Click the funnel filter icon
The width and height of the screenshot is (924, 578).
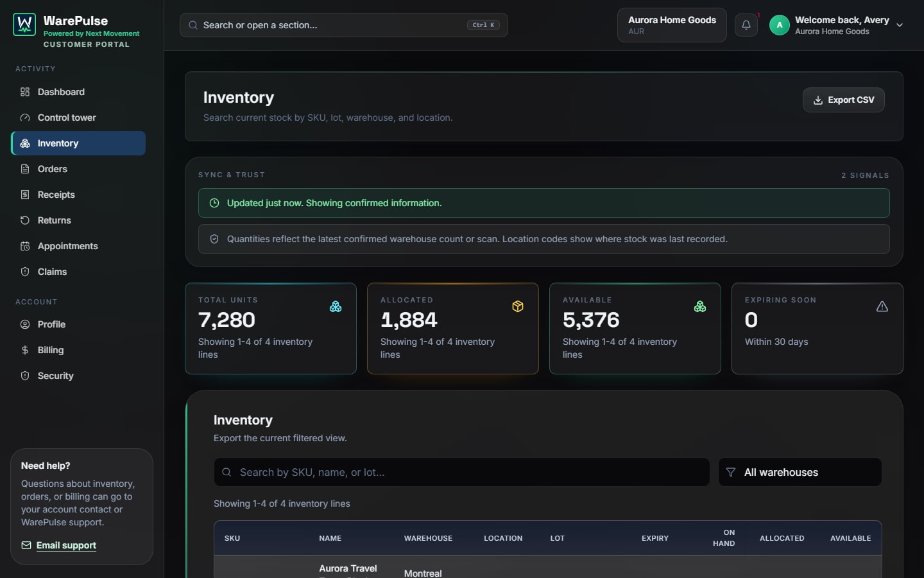pyautogui.click(x=731, y=472)
